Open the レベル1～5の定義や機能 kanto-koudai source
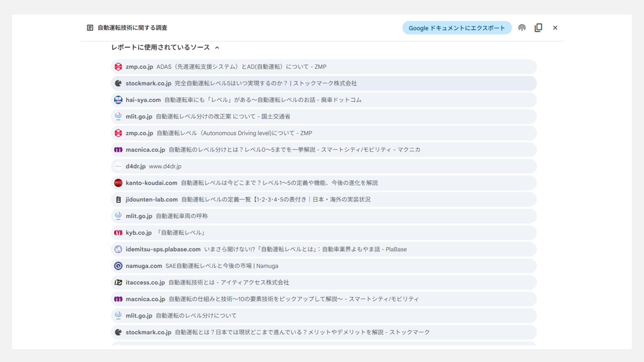The height and width of the screenshot is (362, 644). (324, 183)
